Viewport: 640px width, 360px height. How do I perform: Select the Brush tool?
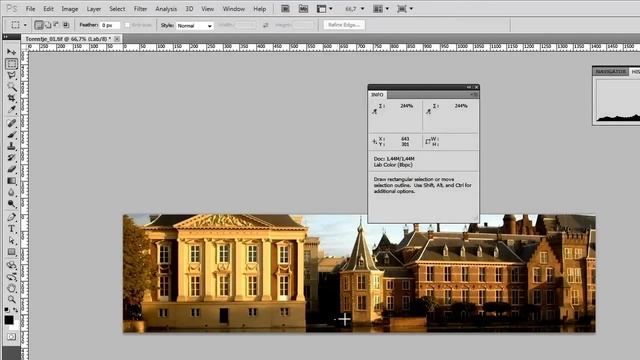coord(11,135)
